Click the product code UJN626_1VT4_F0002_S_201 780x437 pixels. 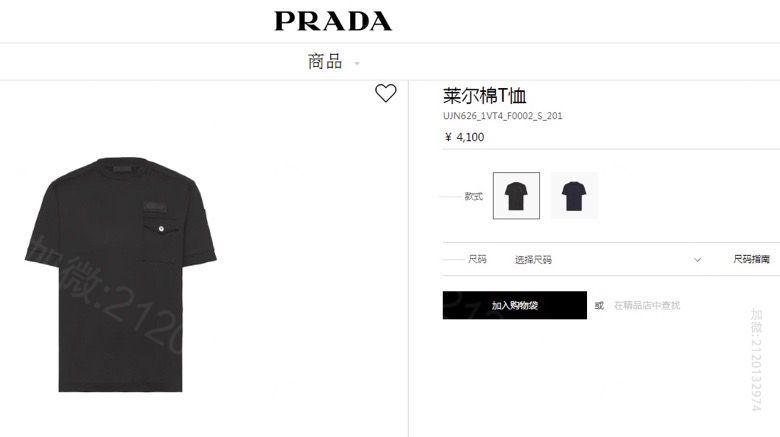point(502,116)
